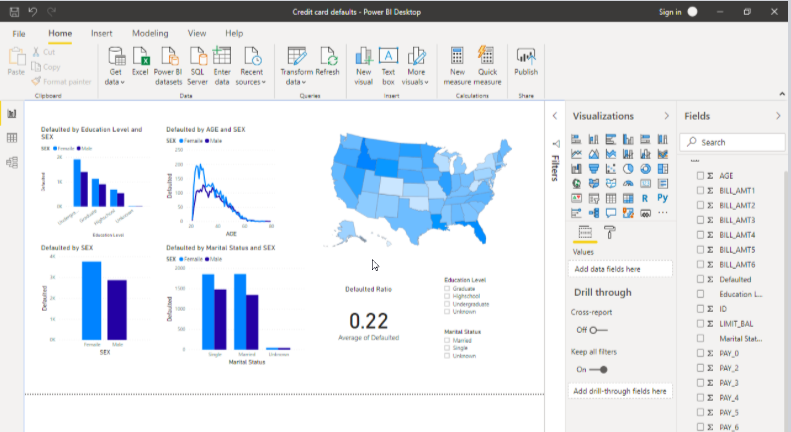Image resolution: width=791 pixels, height=432 pixels.
Task: Click the Add data fields here well
Action: [620, 269]
